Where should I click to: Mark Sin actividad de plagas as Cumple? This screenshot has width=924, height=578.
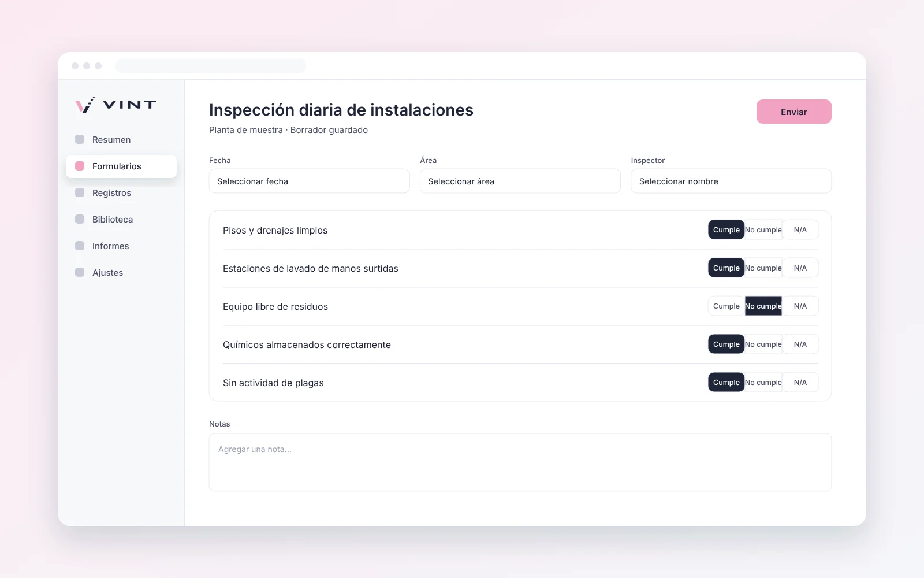click(x=726, y=382)
